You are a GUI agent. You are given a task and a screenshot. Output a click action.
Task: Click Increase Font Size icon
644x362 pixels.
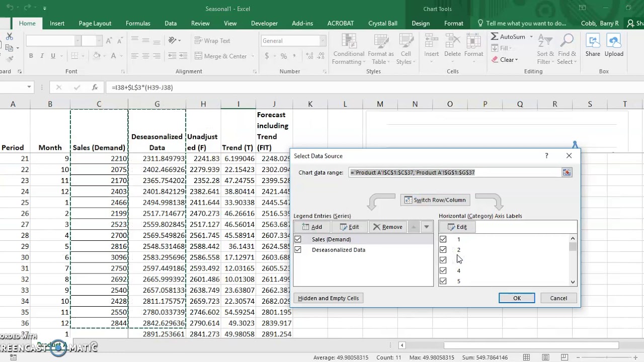(x=109, y=41)
